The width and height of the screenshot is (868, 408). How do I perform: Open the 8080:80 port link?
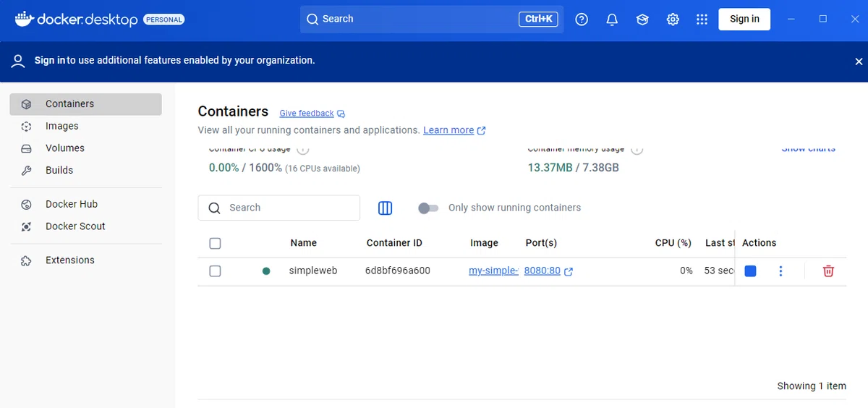542,271
